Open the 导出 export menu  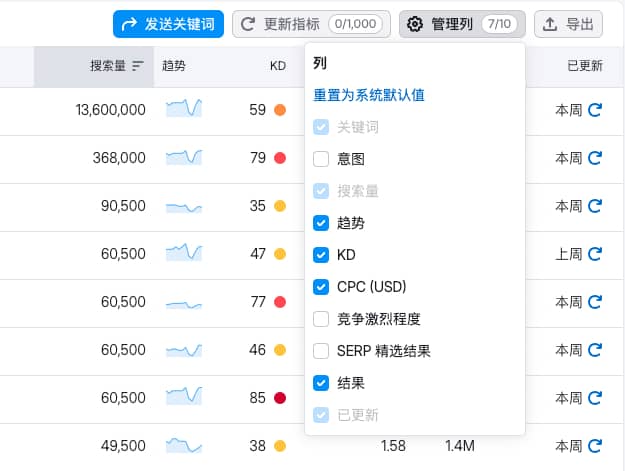(568, 24)
